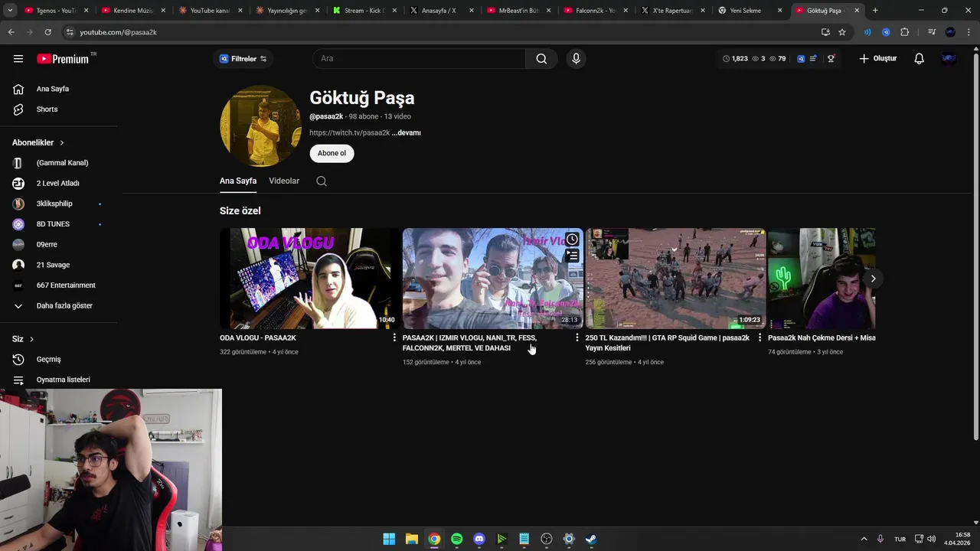Open Steam from the taskbar
The height and width of the screenshot is (551, 980).
point(591,539)
